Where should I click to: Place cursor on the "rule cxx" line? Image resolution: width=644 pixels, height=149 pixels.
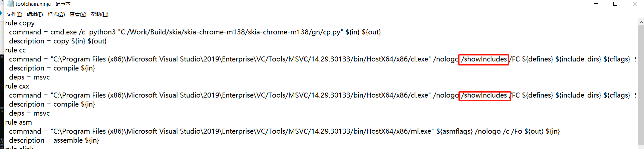17,86
